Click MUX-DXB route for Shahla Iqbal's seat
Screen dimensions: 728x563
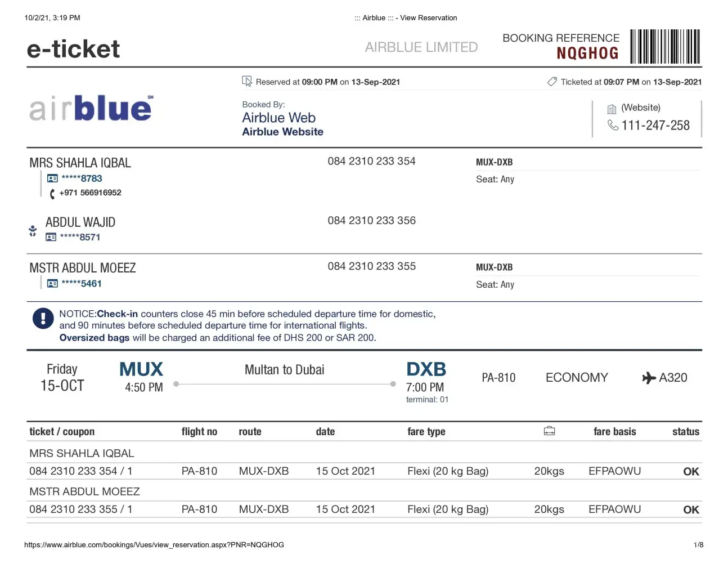(x=495, y=162)
